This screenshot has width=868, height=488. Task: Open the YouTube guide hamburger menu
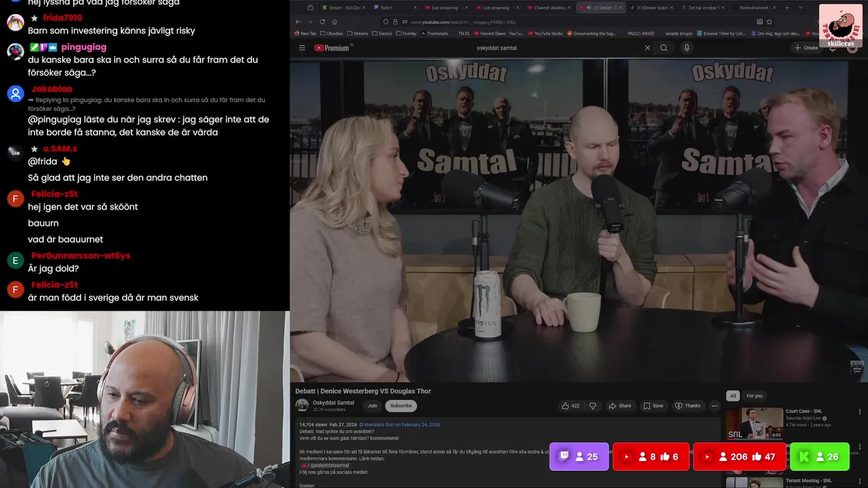pyautogui.click(x=302, y=48)
